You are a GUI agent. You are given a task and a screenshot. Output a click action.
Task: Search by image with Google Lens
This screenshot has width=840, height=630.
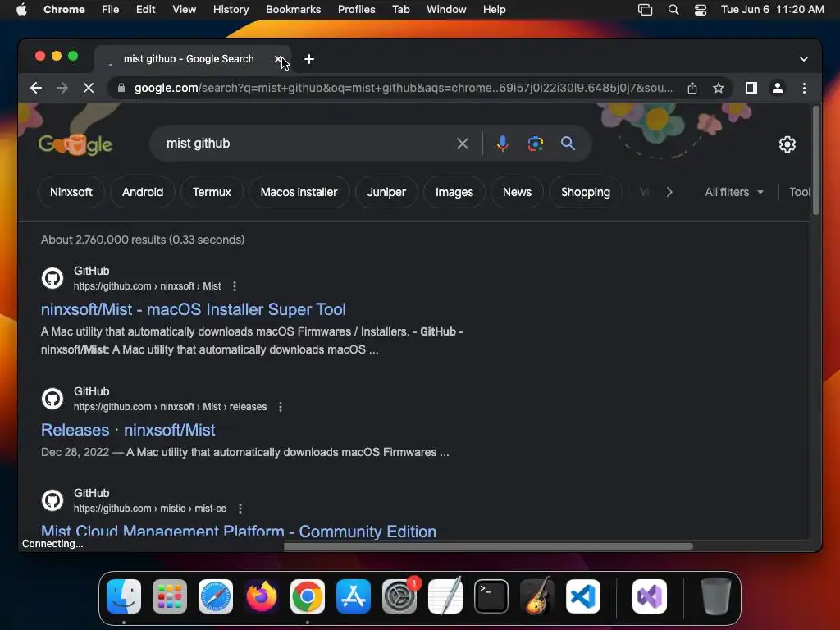click(535, 144)
